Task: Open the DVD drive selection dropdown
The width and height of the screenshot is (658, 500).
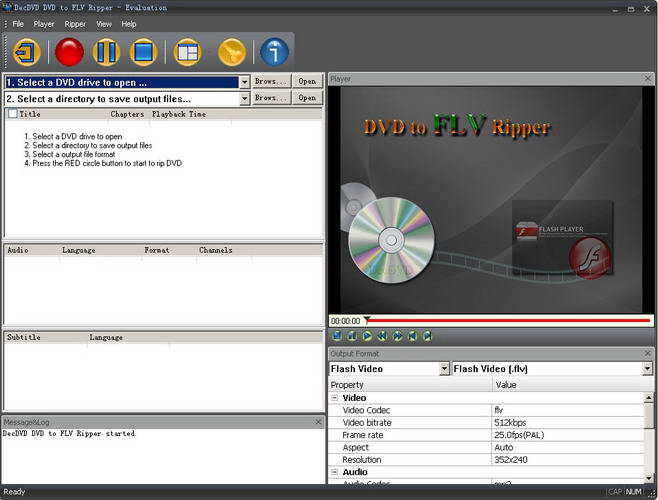Action: [244, 82]
